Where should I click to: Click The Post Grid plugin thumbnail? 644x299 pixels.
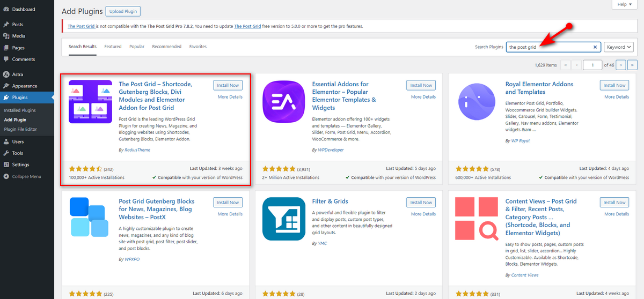pyautogui.click(x=90, y=102)
